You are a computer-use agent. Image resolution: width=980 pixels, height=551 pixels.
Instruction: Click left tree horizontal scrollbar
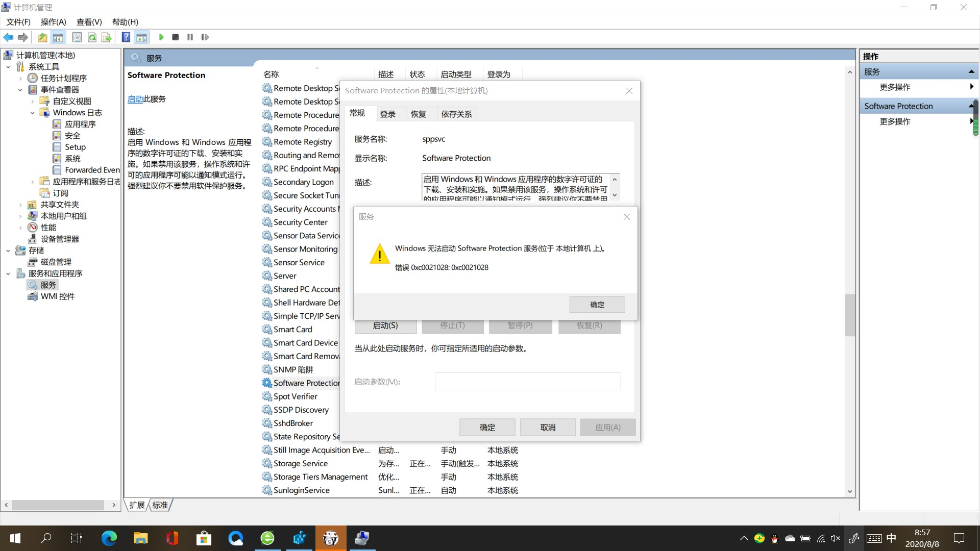[58, 505]
